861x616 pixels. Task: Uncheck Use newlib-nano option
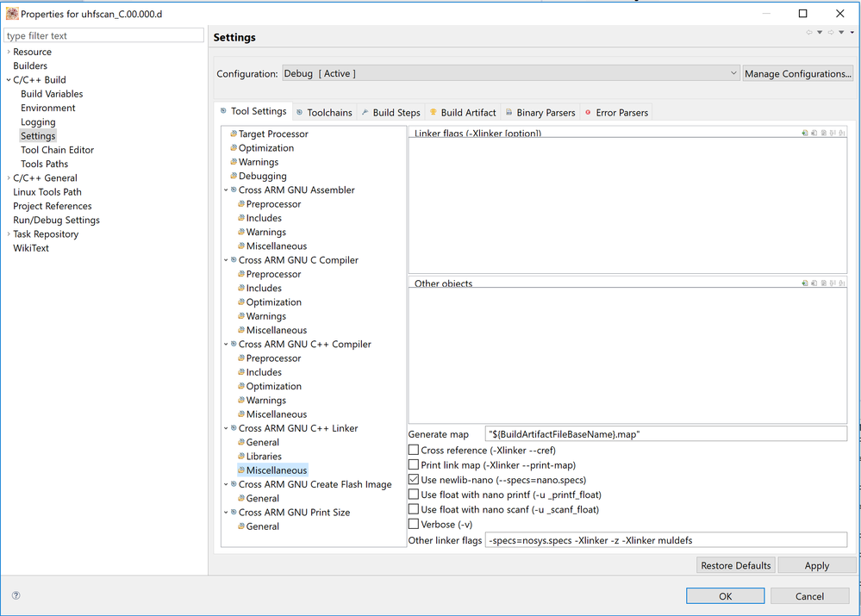pyautogui.click(x=414, y=480)
